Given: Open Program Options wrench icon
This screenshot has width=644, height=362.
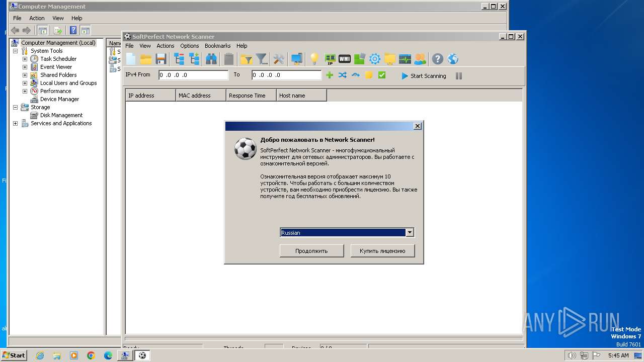Looking at the screenshot, I should point(279,59).
